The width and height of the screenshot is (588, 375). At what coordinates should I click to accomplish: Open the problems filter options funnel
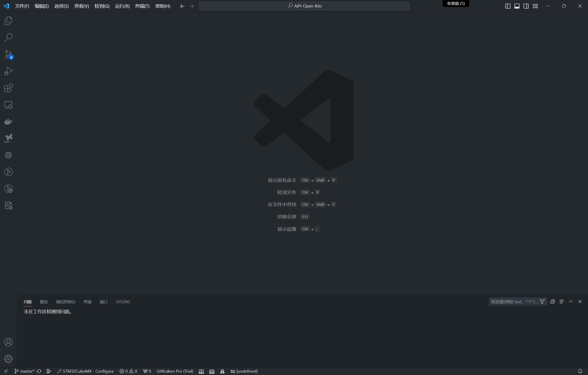[542, 302]
